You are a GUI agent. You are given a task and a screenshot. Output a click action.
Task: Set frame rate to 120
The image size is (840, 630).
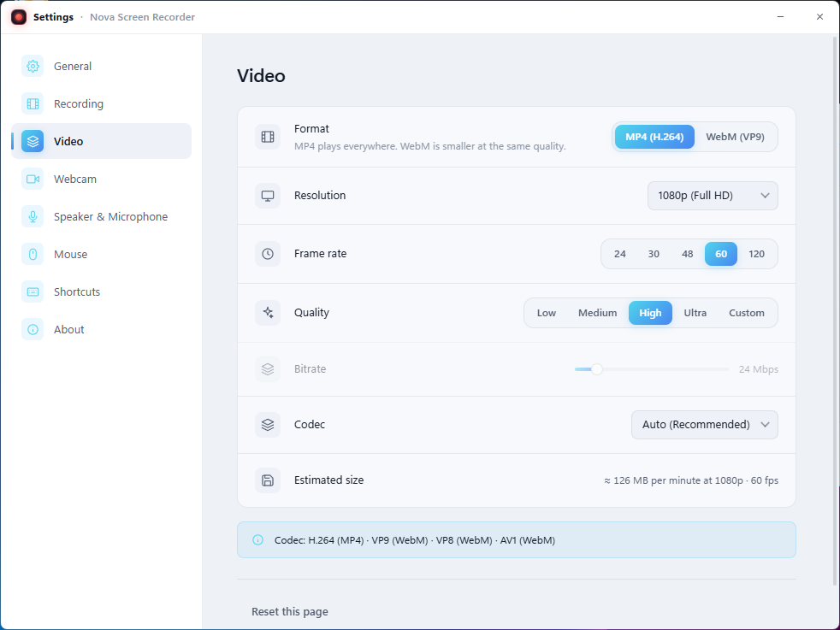pos(756,254)
